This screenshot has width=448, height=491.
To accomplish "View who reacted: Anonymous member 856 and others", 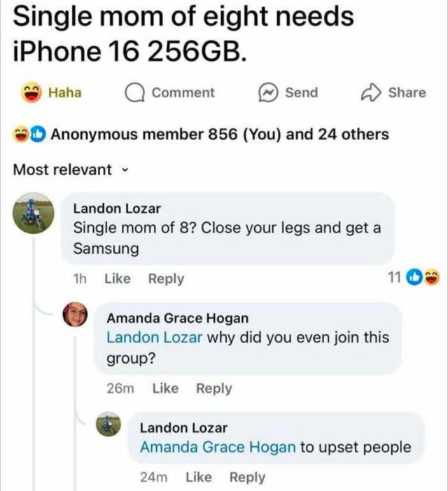I will (x=220, y=134).
